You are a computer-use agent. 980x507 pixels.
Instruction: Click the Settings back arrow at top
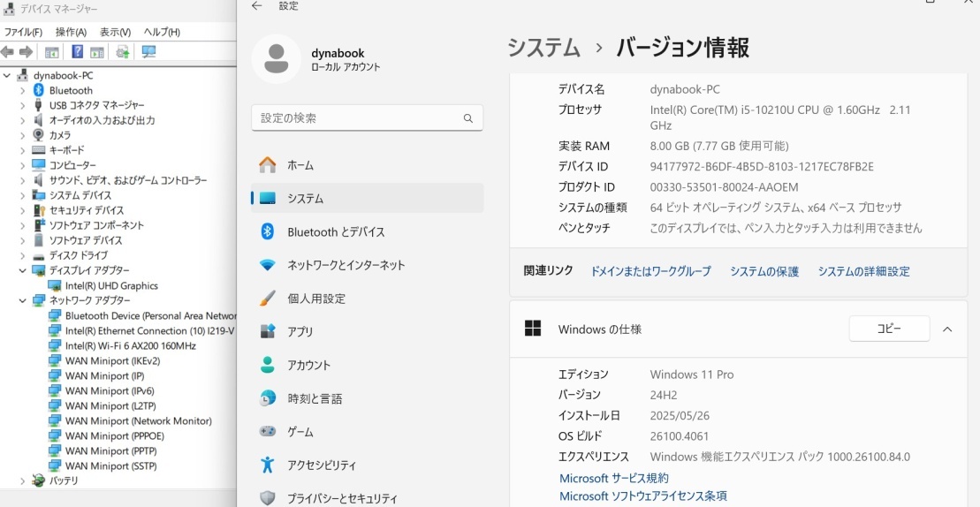pyautogui.click(x=256, y=5)
